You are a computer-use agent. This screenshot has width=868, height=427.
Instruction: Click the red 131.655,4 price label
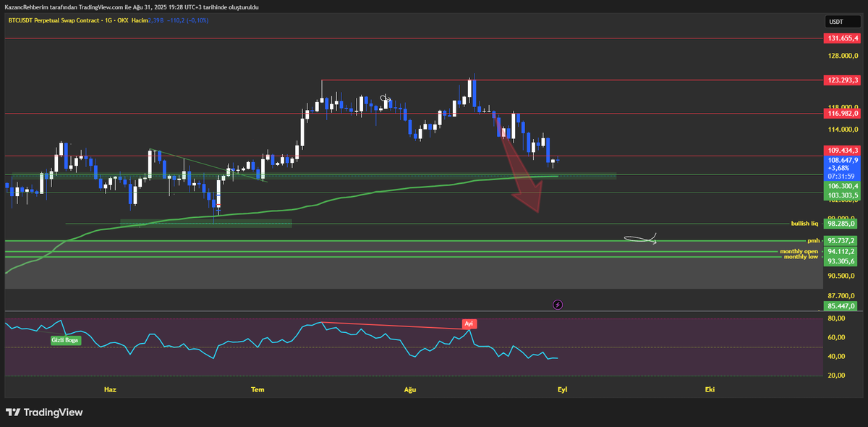[x=843, y=38]
